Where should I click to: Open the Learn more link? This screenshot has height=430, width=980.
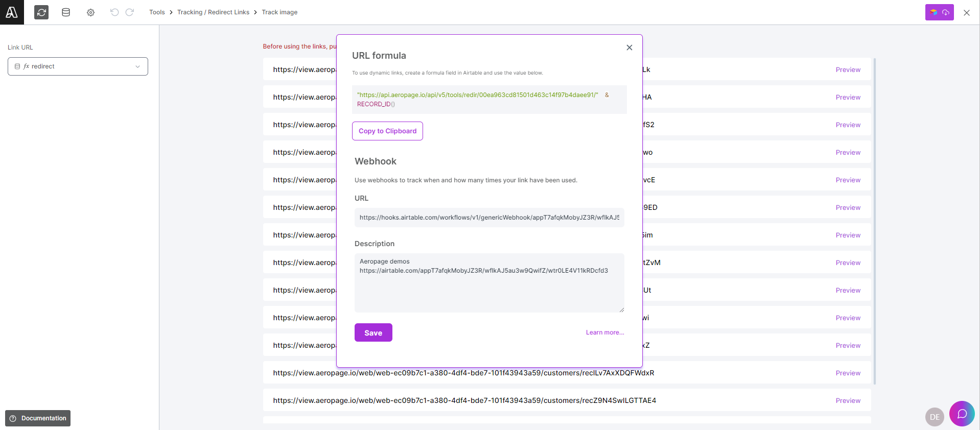tap(605, 332)
